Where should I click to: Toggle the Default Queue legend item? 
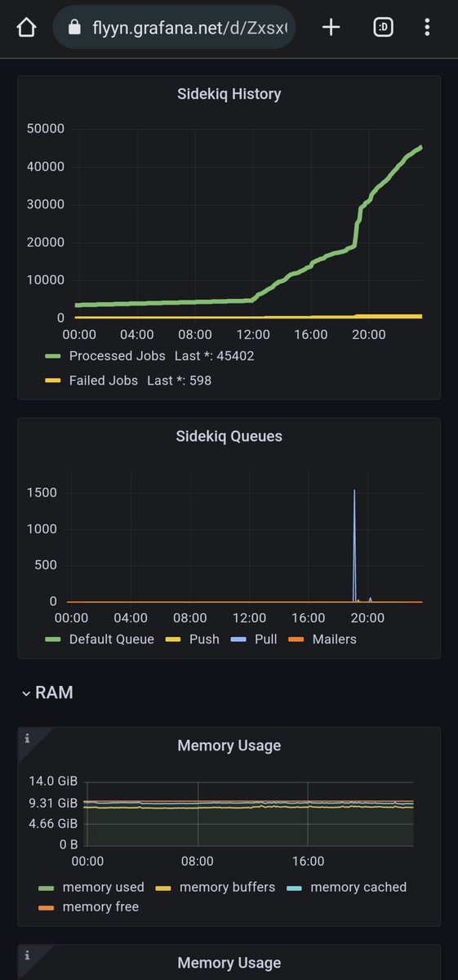tap(112, 639)
